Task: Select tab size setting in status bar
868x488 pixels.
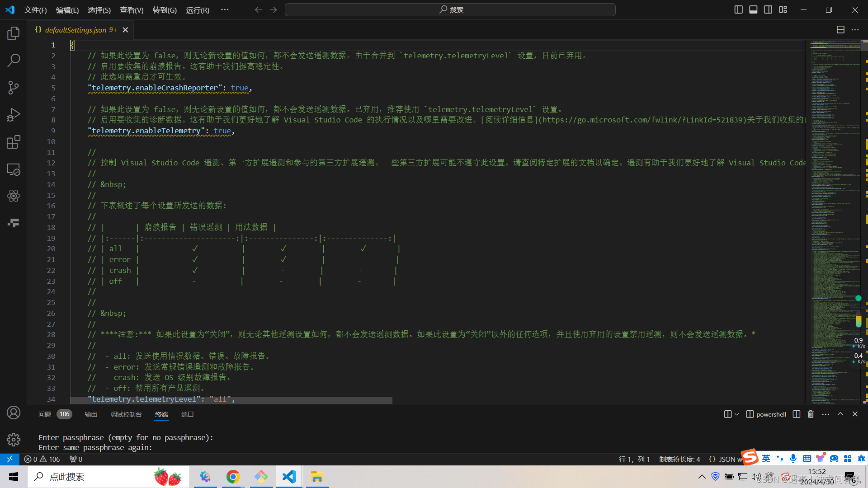Action: click(679, 459)
